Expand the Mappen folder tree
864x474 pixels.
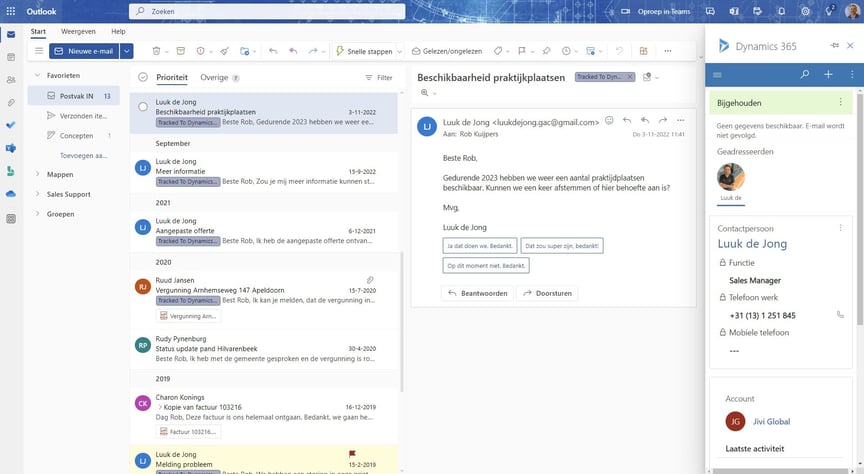[37, 174]
